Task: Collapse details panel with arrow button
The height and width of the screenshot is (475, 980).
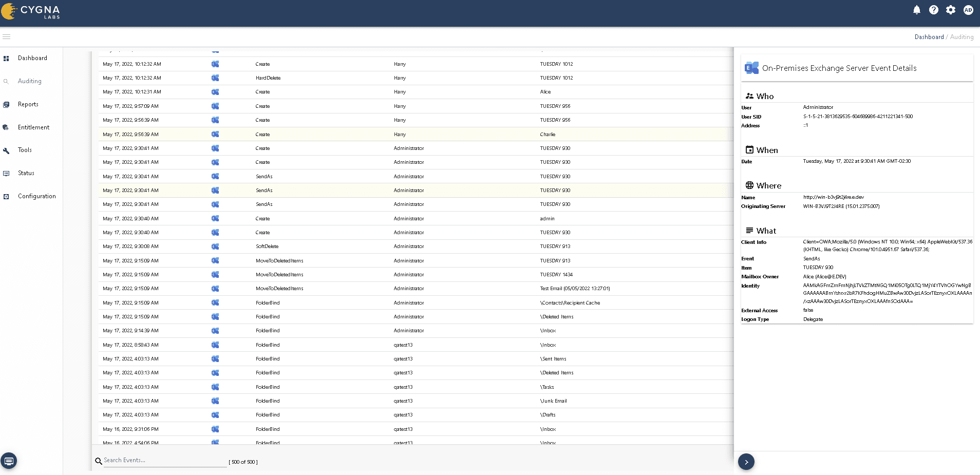Action: 746,462
